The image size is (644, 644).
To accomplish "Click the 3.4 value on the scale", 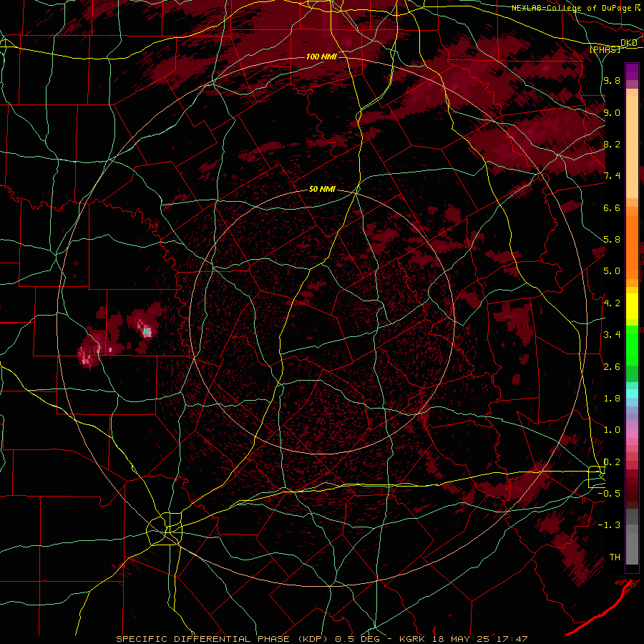I will pyautogui.click(x=612, y=335).
